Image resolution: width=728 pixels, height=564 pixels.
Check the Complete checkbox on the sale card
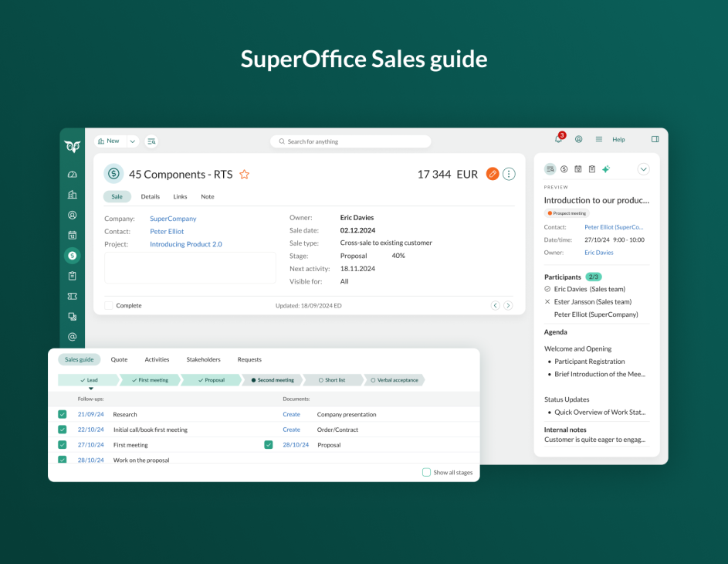pos(108,305)
